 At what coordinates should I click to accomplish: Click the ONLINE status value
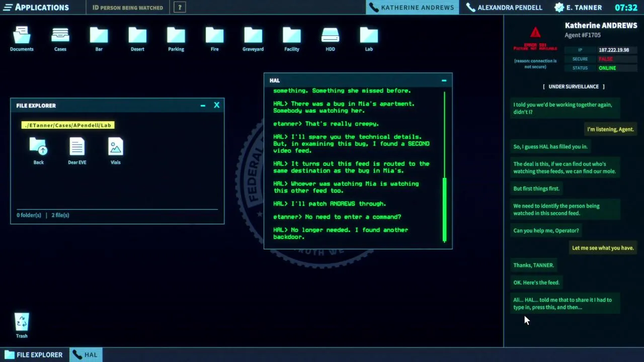coord(607,68)
